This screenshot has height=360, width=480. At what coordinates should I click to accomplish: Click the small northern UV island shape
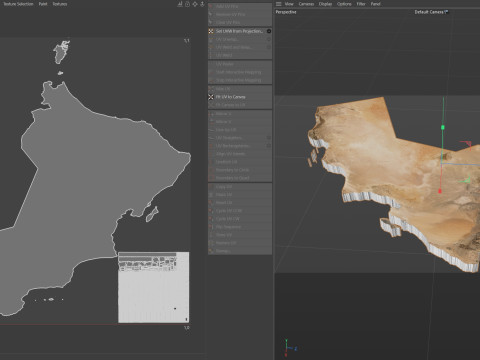pyautogui.click(x=61, y=52)
